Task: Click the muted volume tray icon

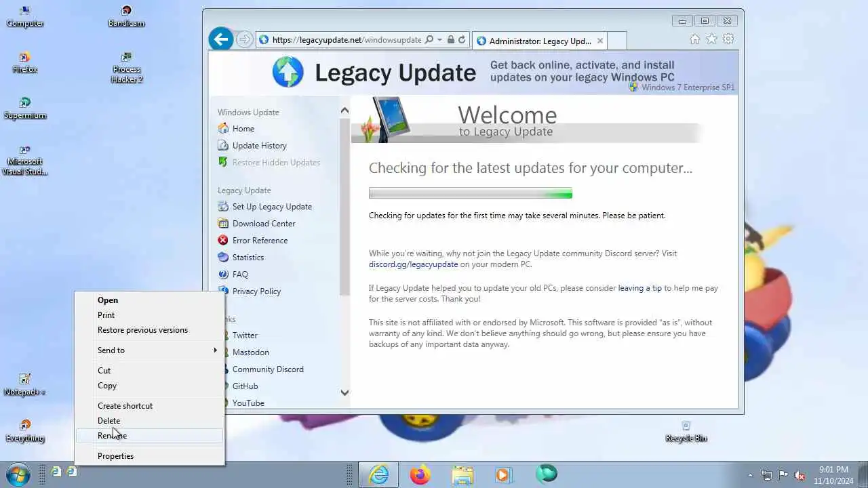Action: click(800, 475)
